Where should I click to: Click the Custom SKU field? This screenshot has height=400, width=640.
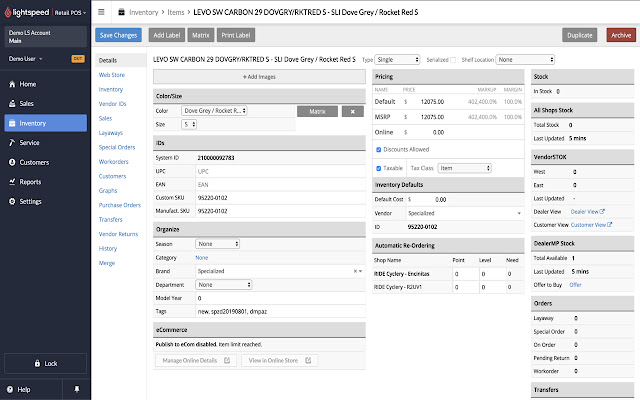pyautogui.click(x=280, y=198)
